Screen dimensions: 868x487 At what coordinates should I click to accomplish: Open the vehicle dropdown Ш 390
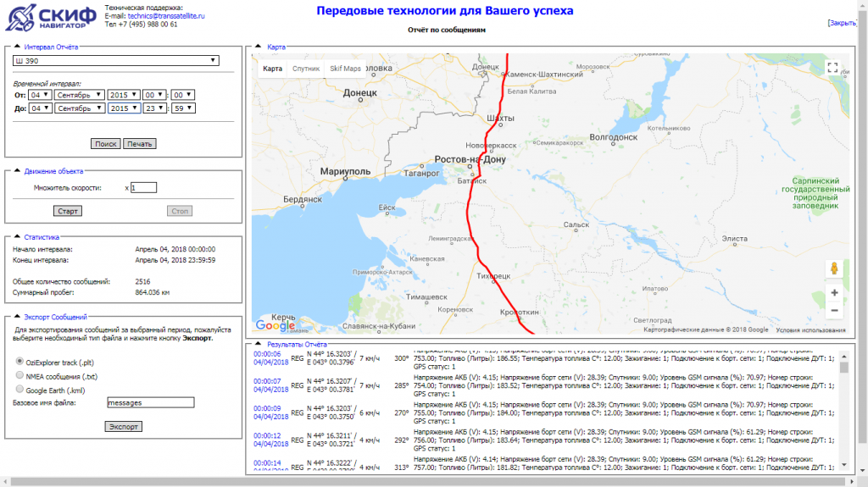(115, 61)
